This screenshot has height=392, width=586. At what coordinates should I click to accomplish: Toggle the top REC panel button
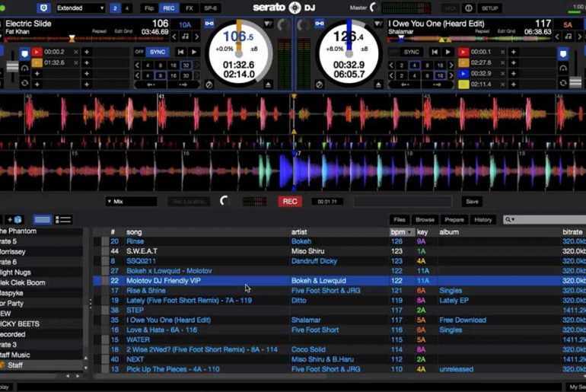(168, 8)
